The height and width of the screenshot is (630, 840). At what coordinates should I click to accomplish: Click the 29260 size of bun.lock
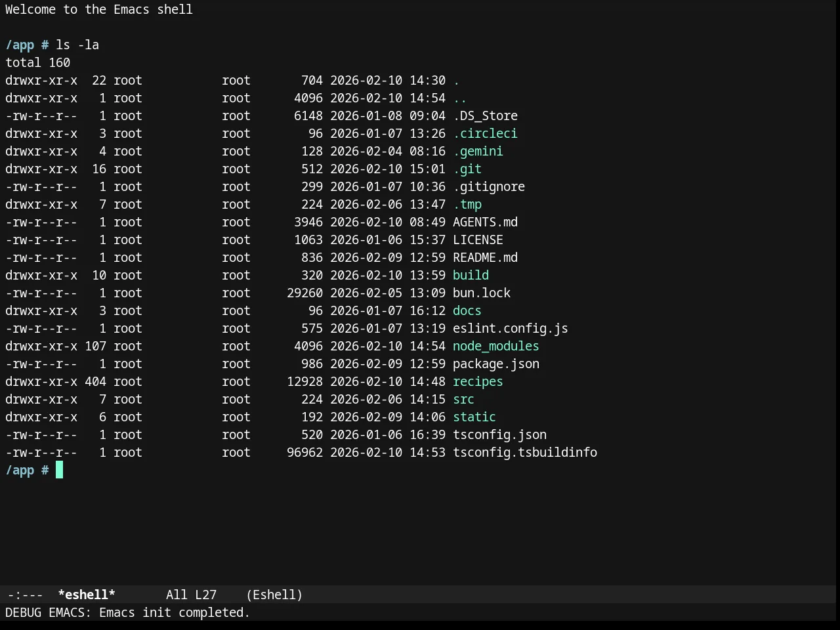304,293
